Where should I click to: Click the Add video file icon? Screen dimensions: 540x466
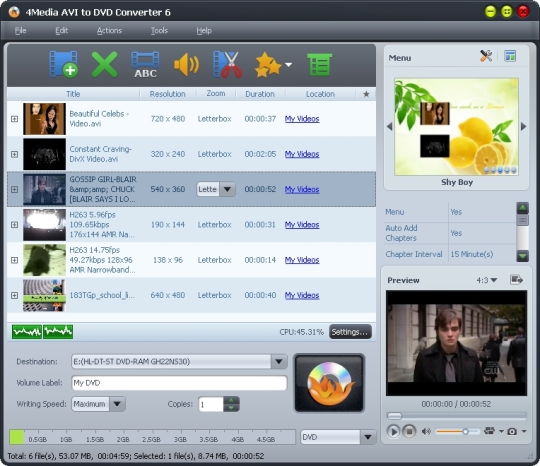[x=63, y=64]
